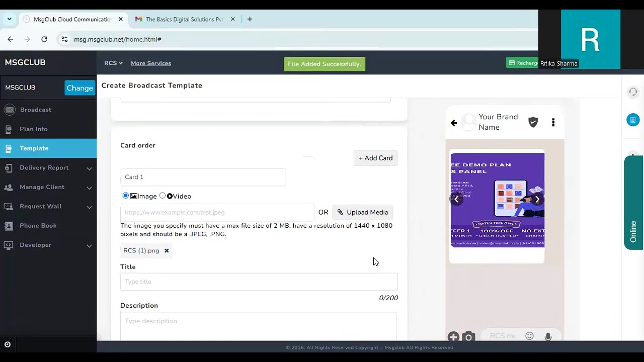Expand the Manage Client submenu arrow
Viewport: 644px width, 362px height.
89,188
